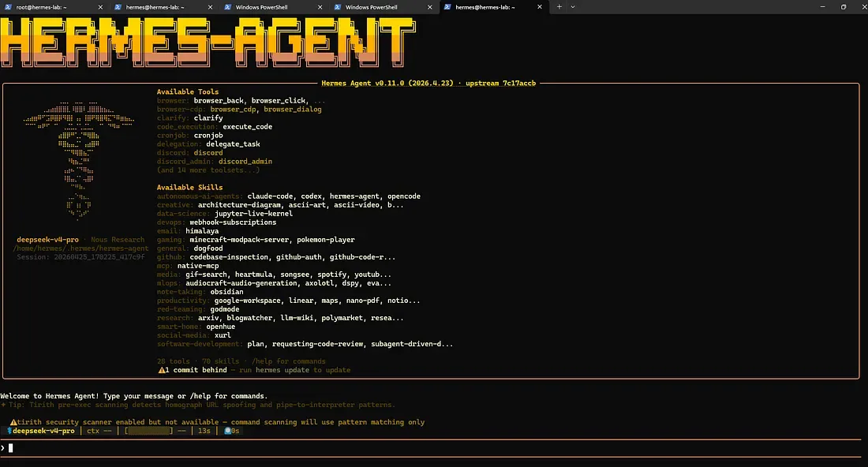868x467 pixels.
Task: Click the blue icon next to '0s' in status bar
Action: (227, 431)
